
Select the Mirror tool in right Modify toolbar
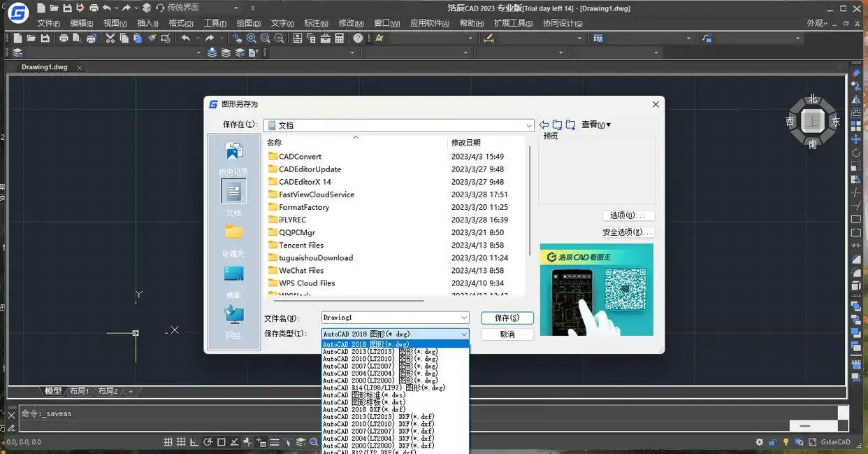[x=856, y=100]
